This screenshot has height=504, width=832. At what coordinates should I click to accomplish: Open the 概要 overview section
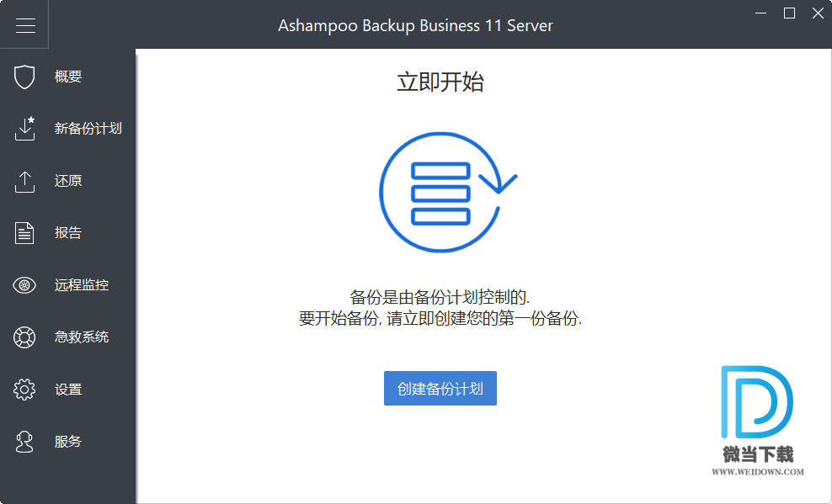(x=68, y=77)
